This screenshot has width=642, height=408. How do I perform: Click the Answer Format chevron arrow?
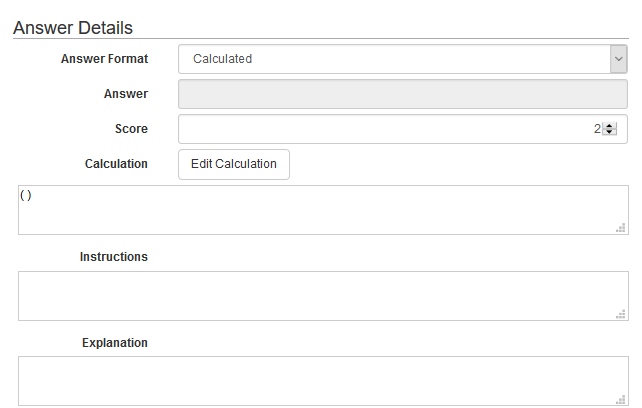tap(618, 59)
